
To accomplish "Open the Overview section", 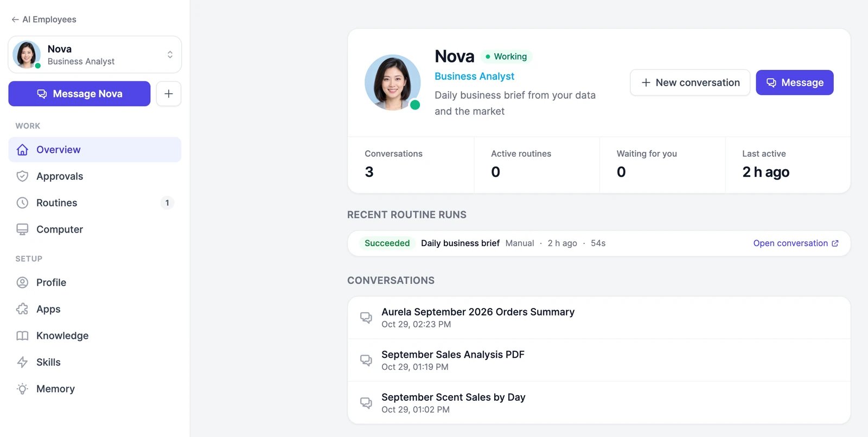I will tap(95, 150).
